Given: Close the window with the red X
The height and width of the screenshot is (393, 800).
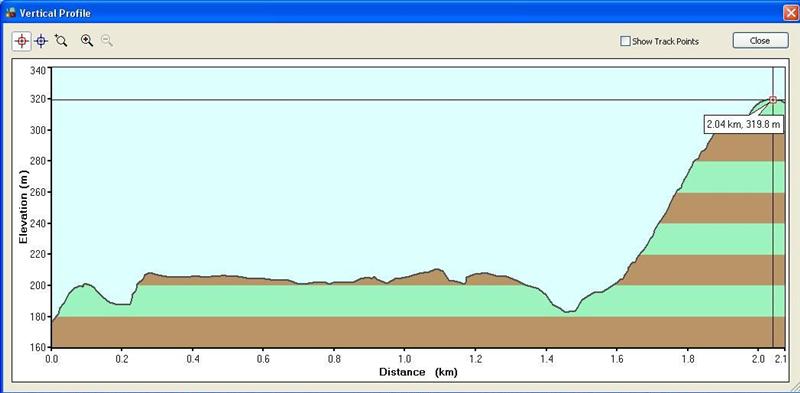Looking at the screenshot, I should tap(791, 13).
